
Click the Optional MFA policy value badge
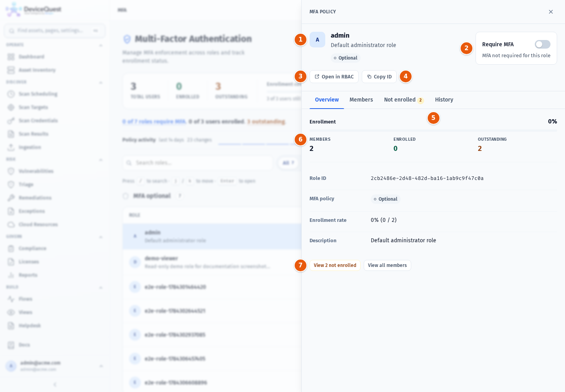[x=386, y=199]
